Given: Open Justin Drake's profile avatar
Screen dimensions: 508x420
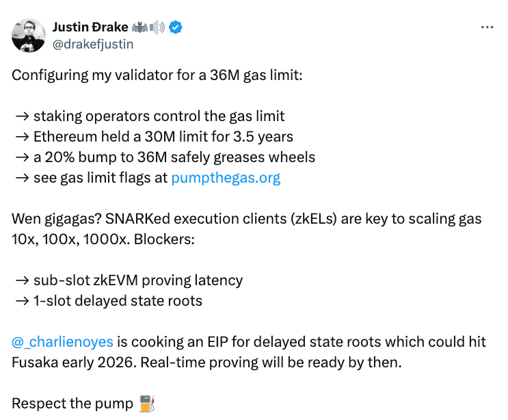Looking at the screenshot, I should [29, 36].
